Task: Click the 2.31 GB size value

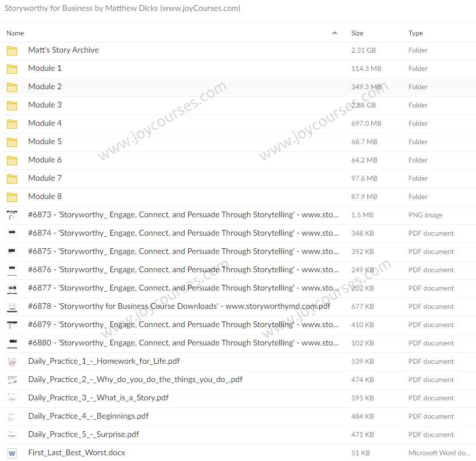Action: [x=363, y=50]
